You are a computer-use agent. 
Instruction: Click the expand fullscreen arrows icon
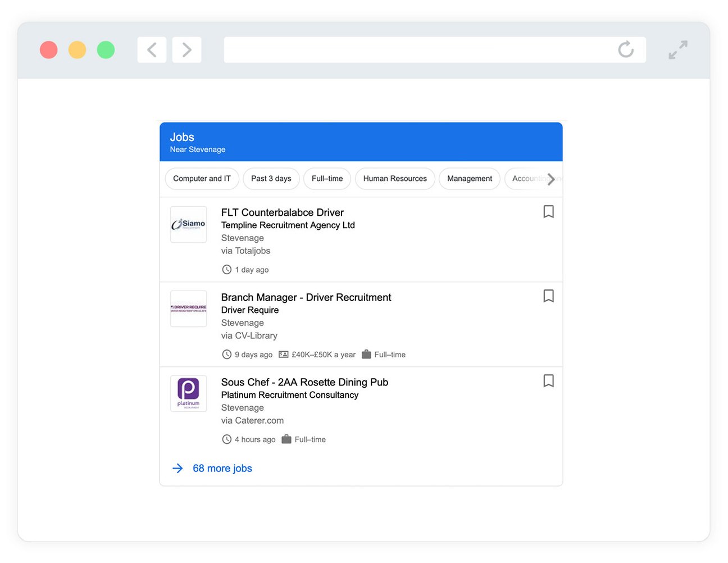click(x=678, y=49)
